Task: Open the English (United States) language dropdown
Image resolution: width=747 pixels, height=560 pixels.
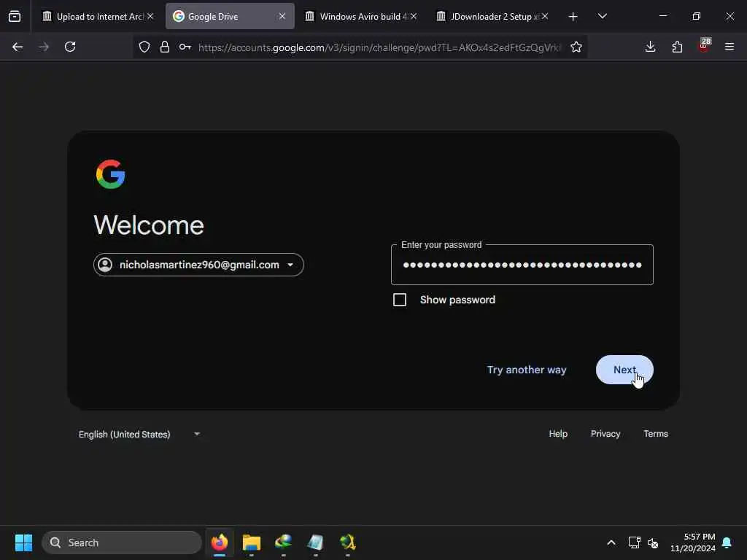Action: [x=139, y=435]
